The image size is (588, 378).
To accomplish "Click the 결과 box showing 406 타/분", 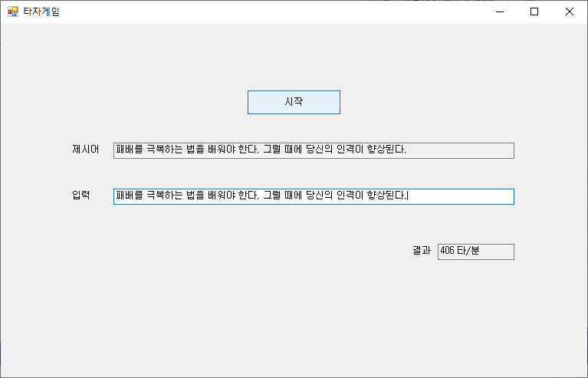I will (x=475, y=251).
